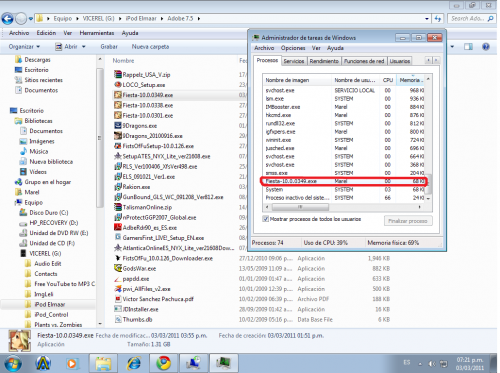Viewport: 500px width, 373px height.
Task: Click the blue help question mark icon
Action: 486,47
